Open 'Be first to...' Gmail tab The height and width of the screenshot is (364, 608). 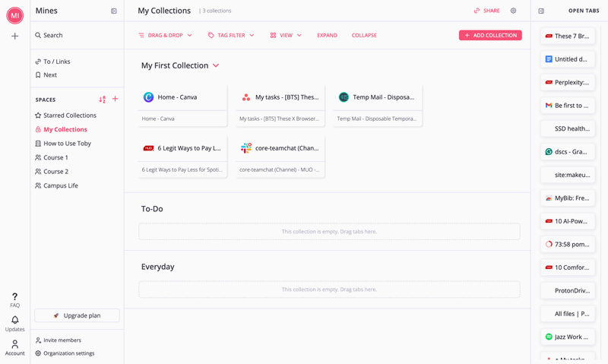[568, 106]
